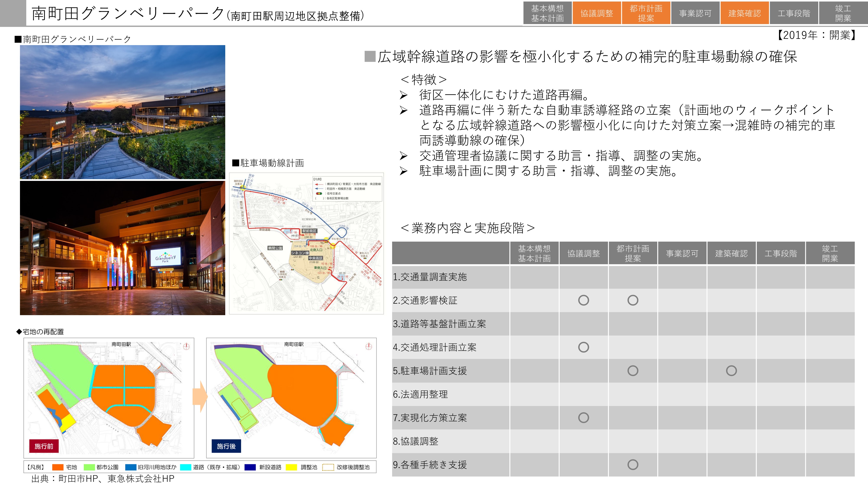Click gray square before 広域幹線道路の影響 heading
Screen dimensions: 868x488
[x=370, y=56]
